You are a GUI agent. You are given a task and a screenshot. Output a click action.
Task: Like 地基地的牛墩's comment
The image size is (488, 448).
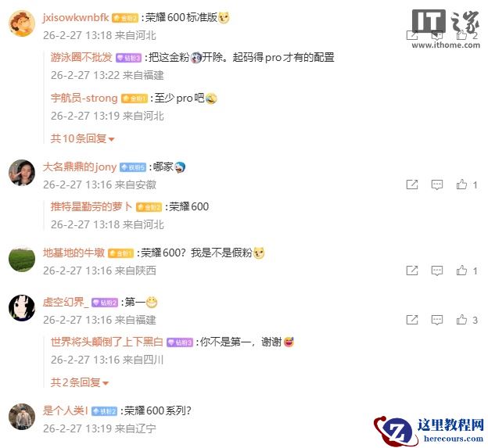click(x=461, y=271)
